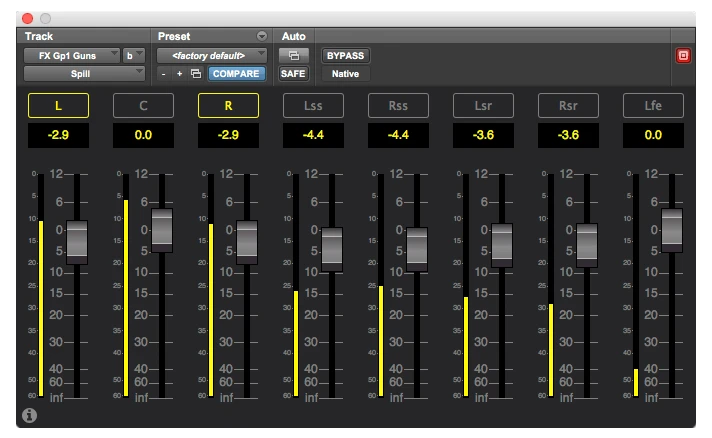Click the L channel level meter
The height and width of the screenshot is (438, 712).
(41, 285)
